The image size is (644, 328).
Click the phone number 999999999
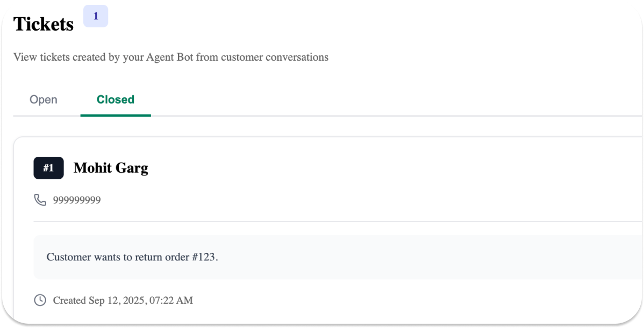(76, 199)
